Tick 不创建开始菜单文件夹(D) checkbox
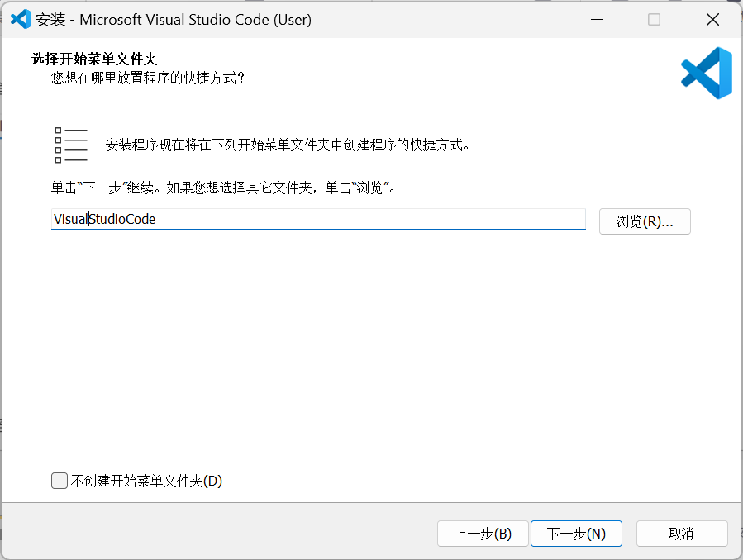The image size is (743, 560). [60, 481]
